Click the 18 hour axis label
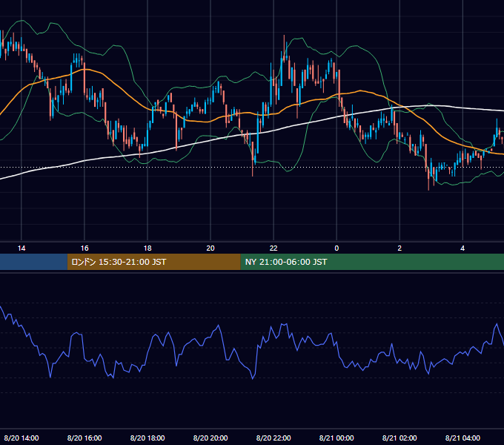504x445 pixels. pos(147,248)
